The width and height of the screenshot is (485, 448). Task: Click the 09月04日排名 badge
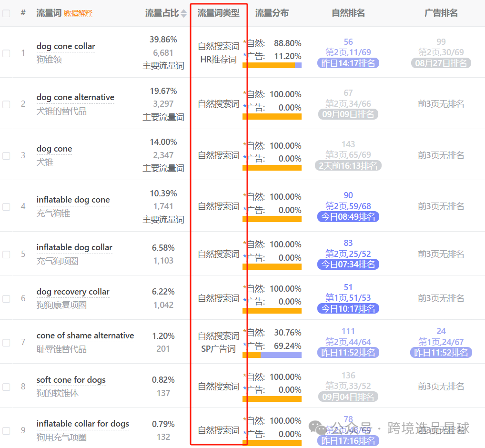348,397
